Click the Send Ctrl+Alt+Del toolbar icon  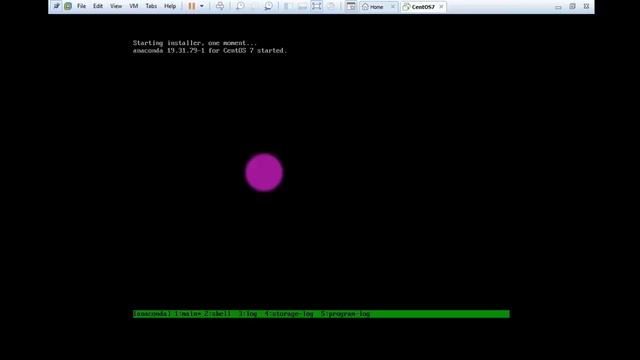[x=220, y=6]
